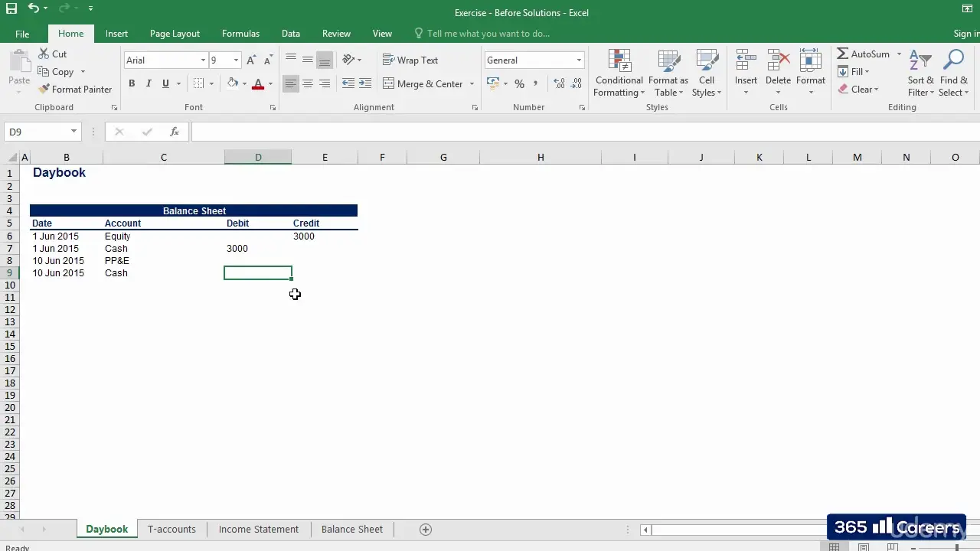Screen dimensions: 980x551
Task: Click the Decrease Indent icon
Action: 348,83
